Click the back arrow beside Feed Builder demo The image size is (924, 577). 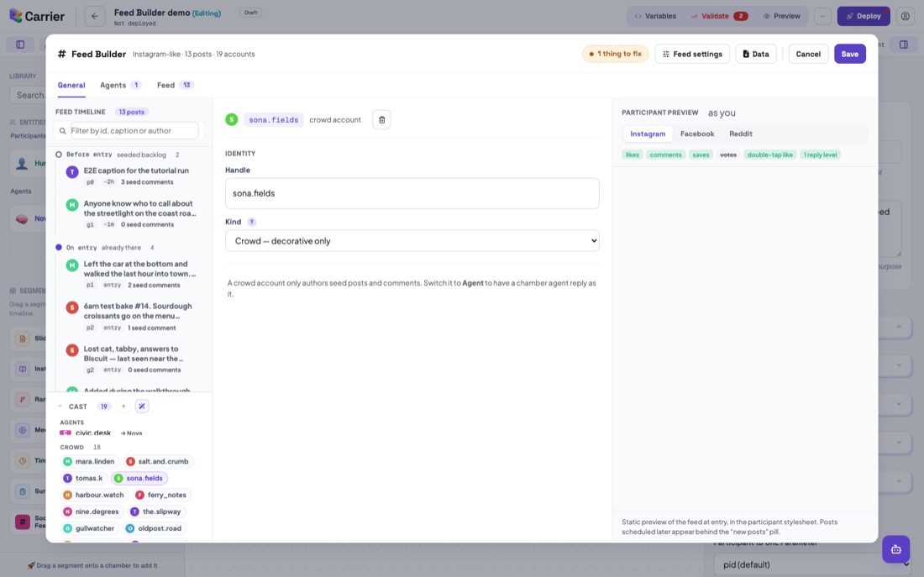[94, 17]
